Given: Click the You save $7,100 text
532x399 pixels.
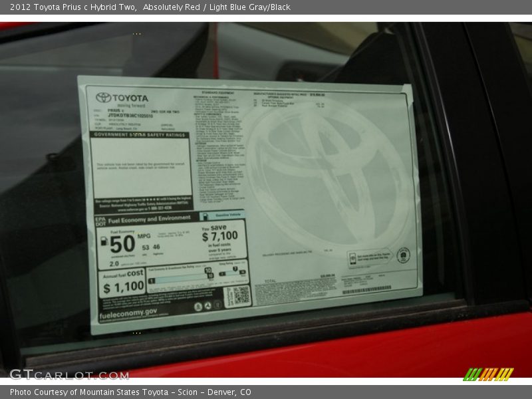Looking at the screenshot, I should click(x=219, y=233).
